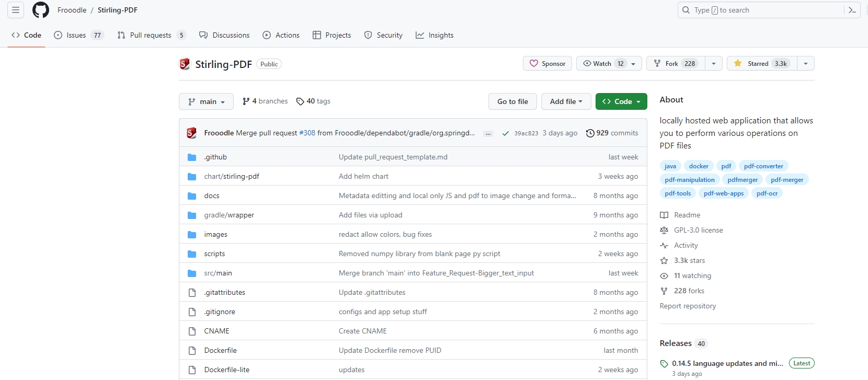This screenshot has width=868, height=380.
Task: Click the chart/stirling-pdf folder icon
Action: [192, 177]
